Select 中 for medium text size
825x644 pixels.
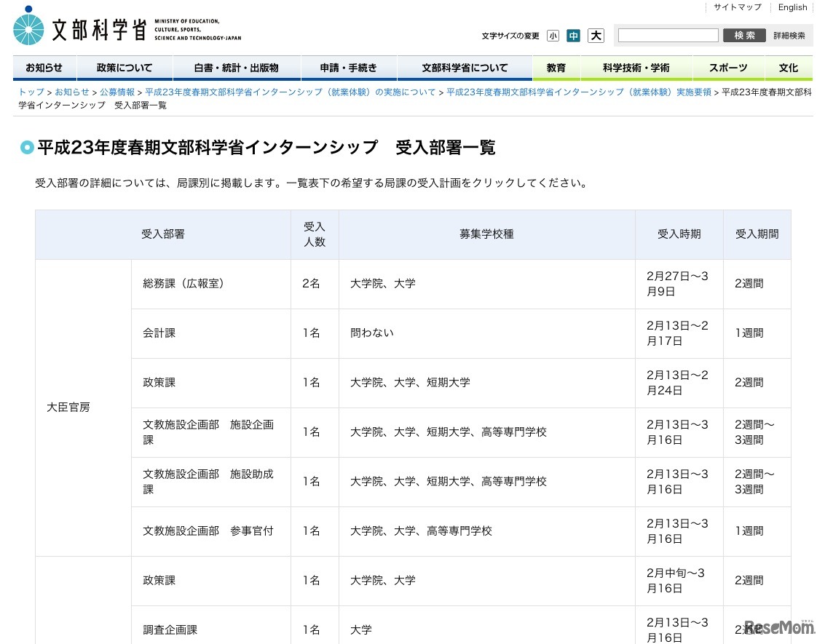tap(574, 35)
